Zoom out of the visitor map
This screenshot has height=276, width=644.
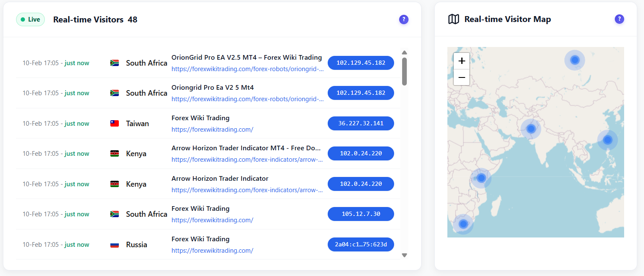click(461, 77)
